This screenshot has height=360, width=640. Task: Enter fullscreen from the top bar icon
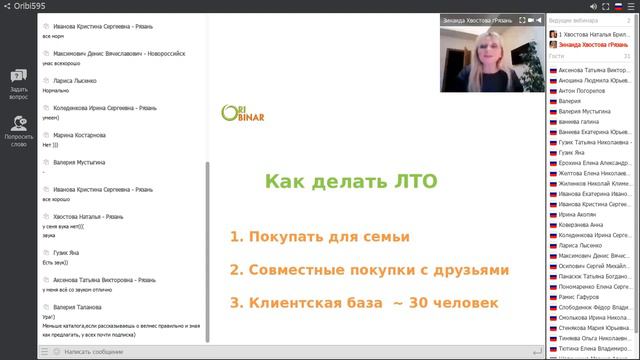pyautogui.click(x=606, y=7)
